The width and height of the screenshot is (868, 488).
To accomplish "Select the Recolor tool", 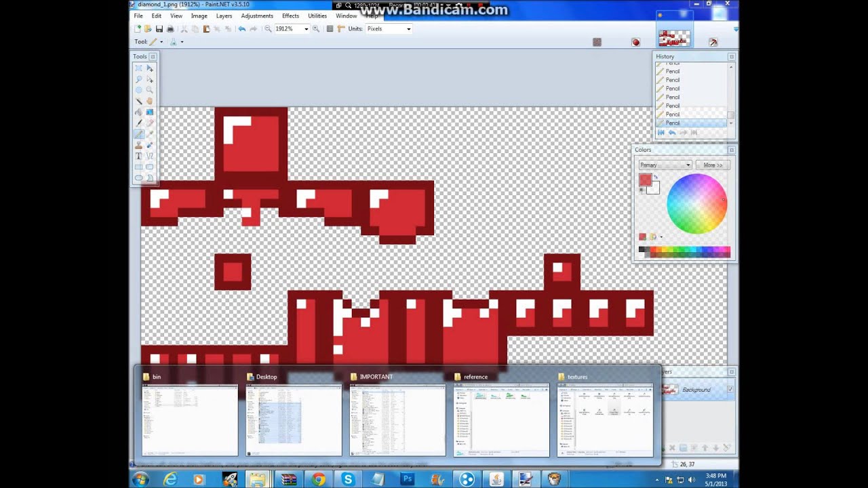I will click(x=150, y=145).
